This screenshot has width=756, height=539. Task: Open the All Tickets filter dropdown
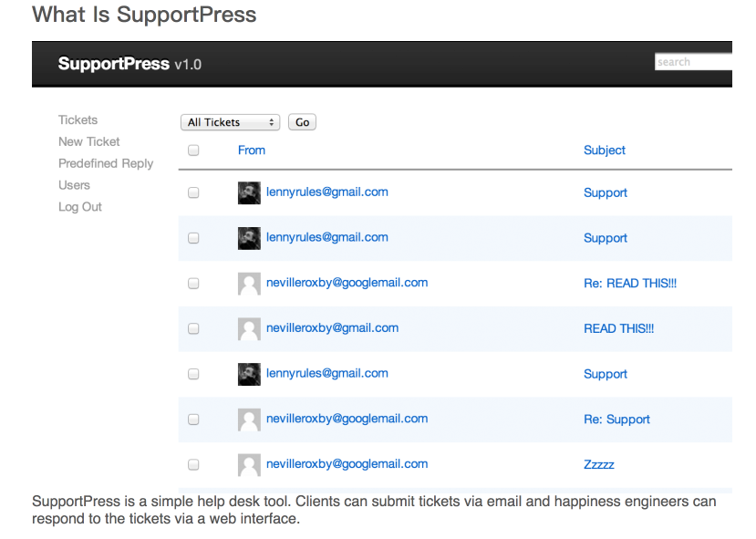click(230, 122)
